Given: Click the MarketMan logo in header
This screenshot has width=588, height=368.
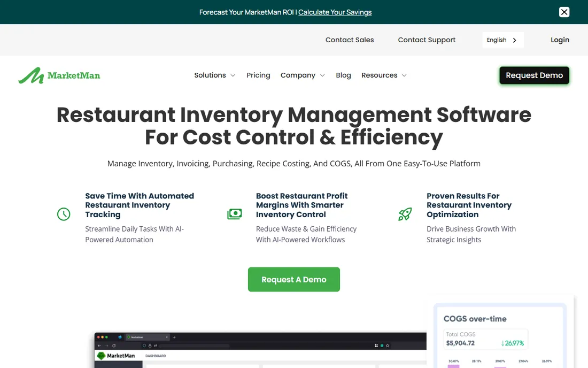Looking at the screenshot, I should (59, 75).
